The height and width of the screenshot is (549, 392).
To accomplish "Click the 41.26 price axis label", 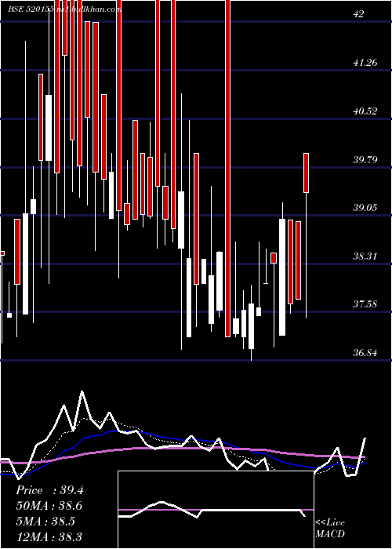I will [365, 63].
